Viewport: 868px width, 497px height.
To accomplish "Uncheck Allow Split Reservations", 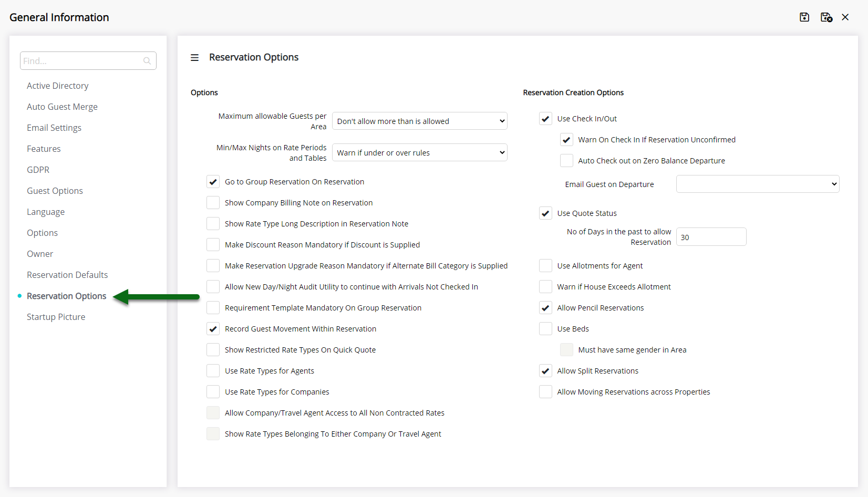I will point(545,371).
